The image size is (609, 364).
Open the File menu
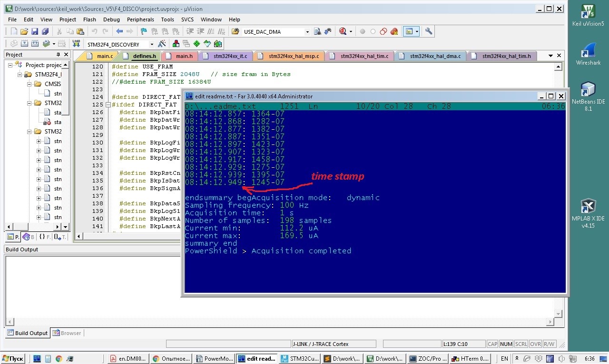tap(12, 19)
